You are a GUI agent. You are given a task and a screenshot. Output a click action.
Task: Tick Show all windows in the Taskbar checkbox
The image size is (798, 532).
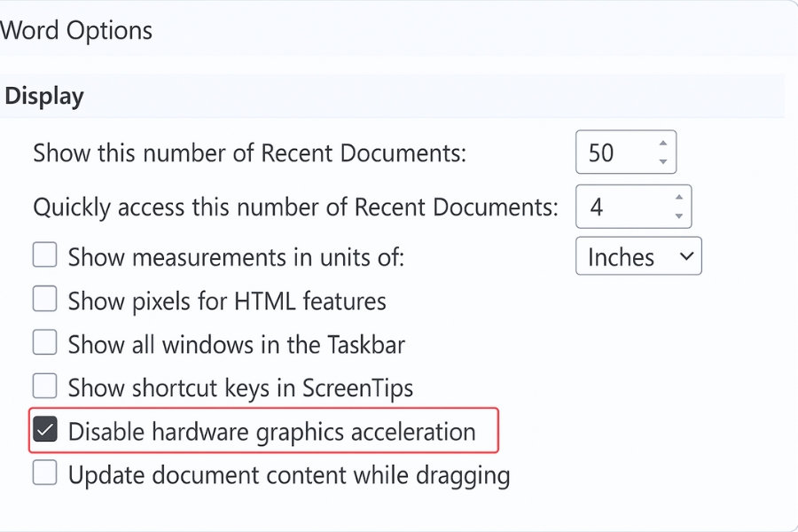tap(44, 343)
